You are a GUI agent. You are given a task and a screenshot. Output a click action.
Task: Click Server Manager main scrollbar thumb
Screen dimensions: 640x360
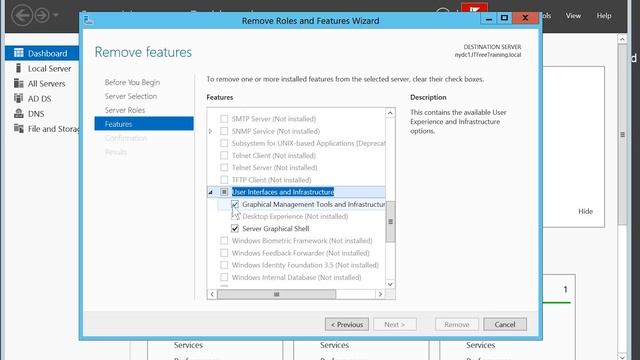click(622, 135)
